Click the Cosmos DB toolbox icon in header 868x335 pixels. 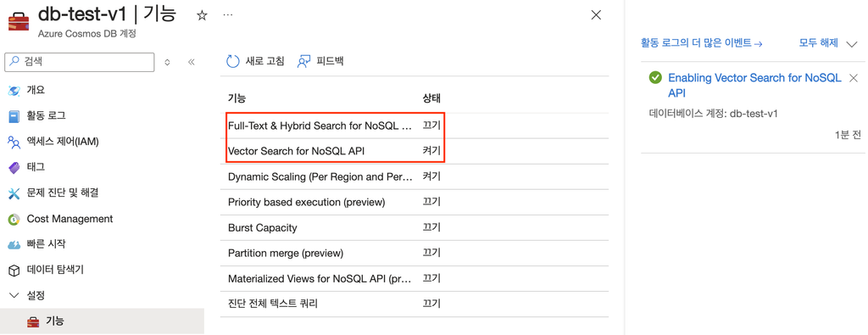coord(19,21)
